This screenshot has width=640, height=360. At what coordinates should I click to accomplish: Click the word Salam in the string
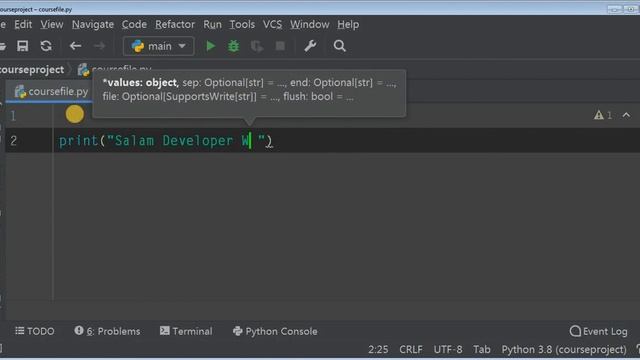(134, 140)
